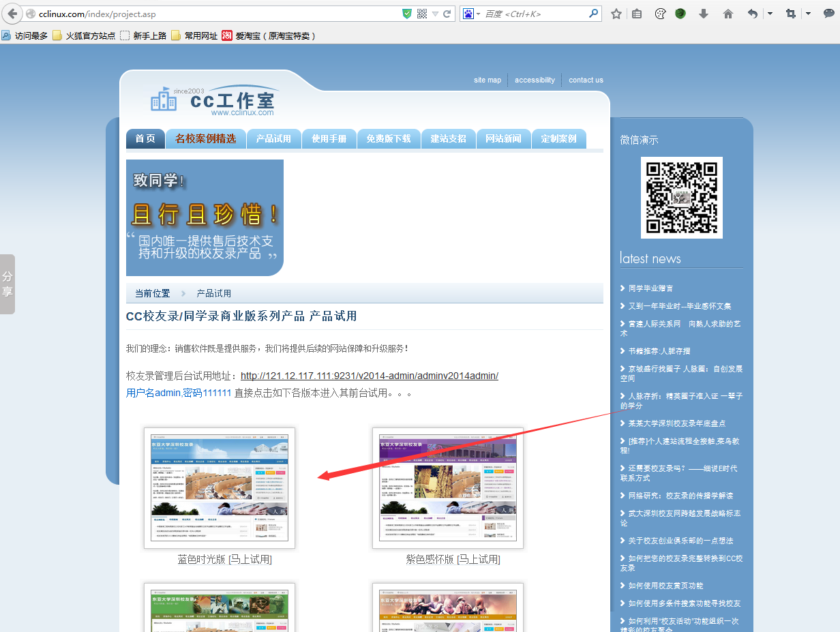Open the 爱淘宝 bookmark
840x632 pixels.
point(270,35)
